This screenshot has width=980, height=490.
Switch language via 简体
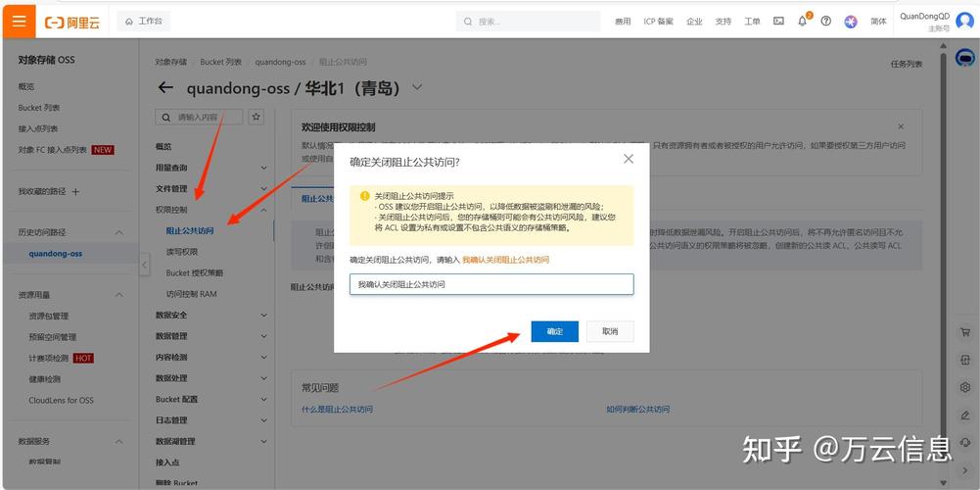coord(878,22)
